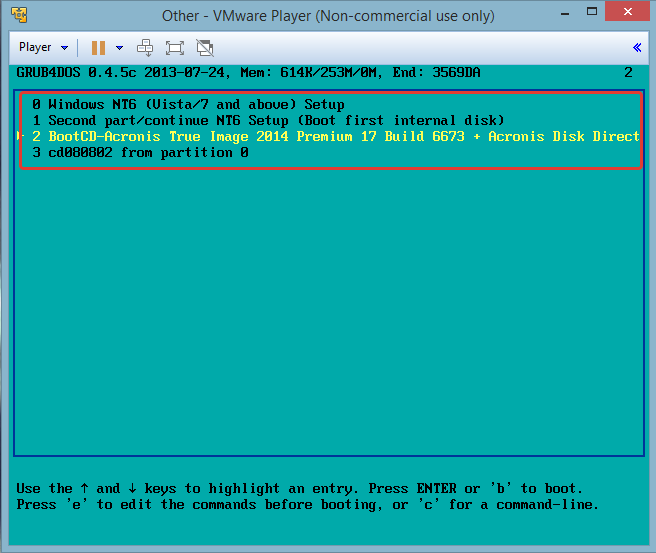Click the GRUB4DOS 0.4.5c version header
Viewport: 656px width, 553px height.
[x=248, y=73]
